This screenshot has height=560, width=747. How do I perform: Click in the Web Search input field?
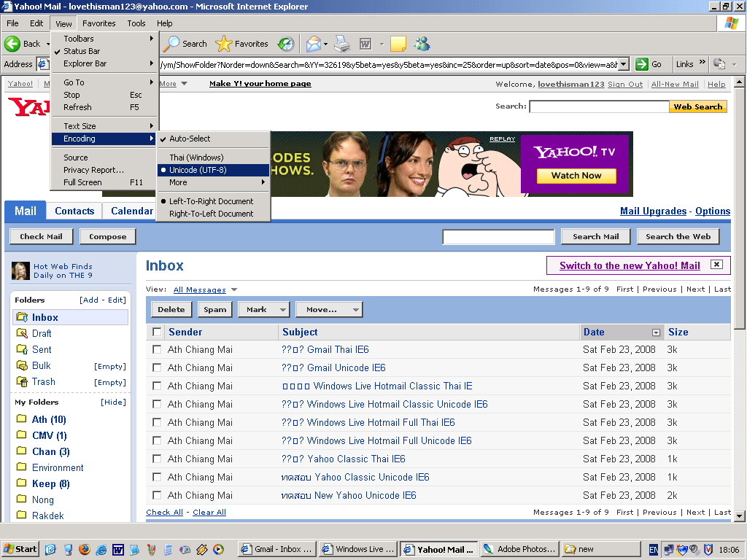(x=600, y=106)
